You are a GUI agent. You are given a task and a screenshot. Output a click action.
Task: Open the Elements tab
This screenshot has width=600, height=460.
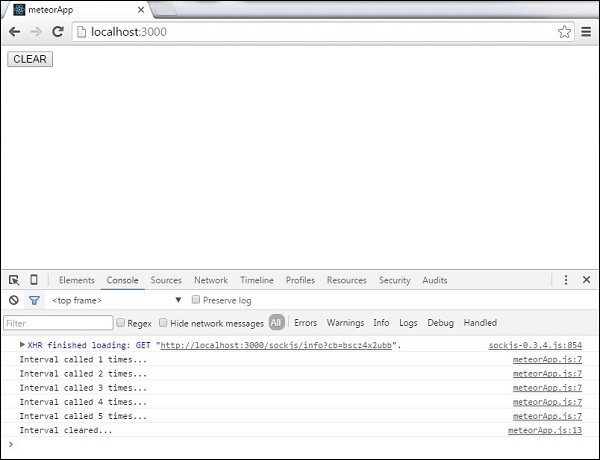click(77, 281)
